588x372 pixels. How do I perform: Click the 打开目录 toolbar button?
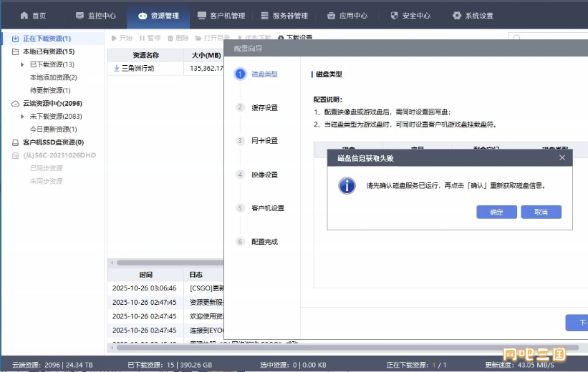(x=213, y=38)
